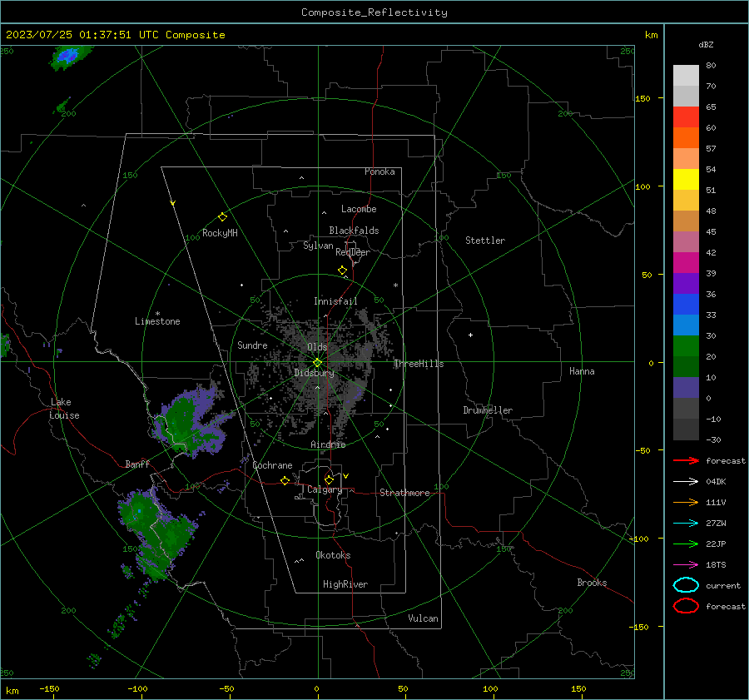Click the Drumheller town label
The width and height of the screenshot is (749, 700).
(488, 410)
